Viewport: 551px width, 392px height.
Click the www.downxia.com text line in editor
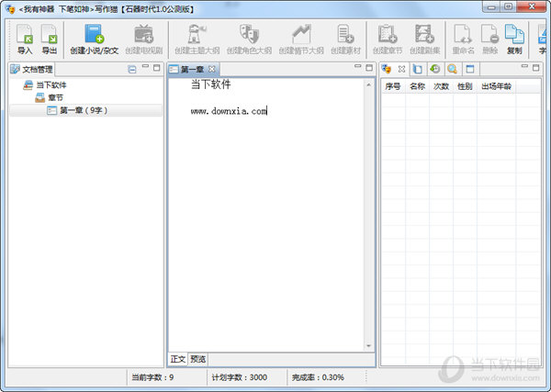(229, 111)
